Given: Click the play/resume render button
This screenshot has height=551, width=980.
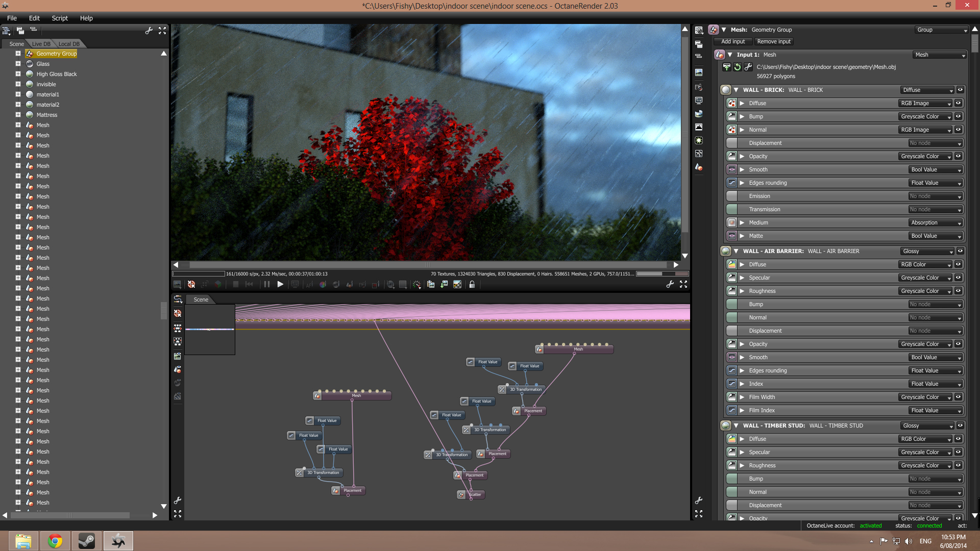Looking at the screenshot, I should pyautogui.click(x=280, y=285).
